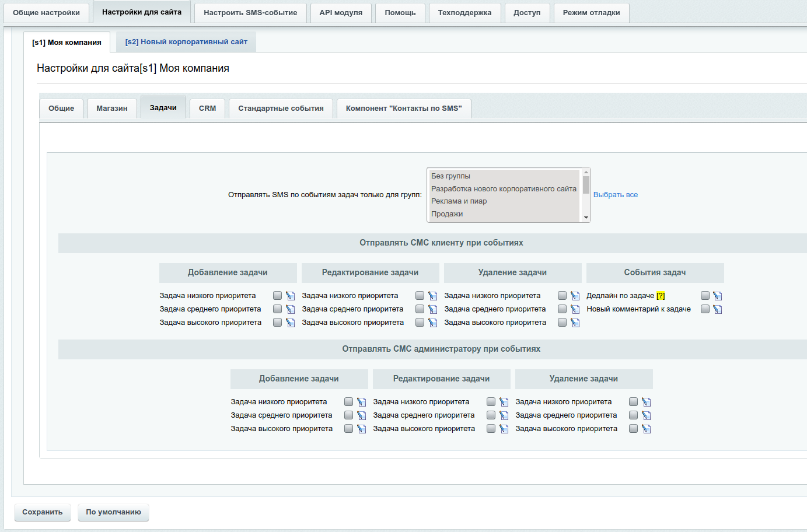This screenshot has height=532, width=807.
Task: Select Реклама и пиар in groups list
Action: point(459,201)
